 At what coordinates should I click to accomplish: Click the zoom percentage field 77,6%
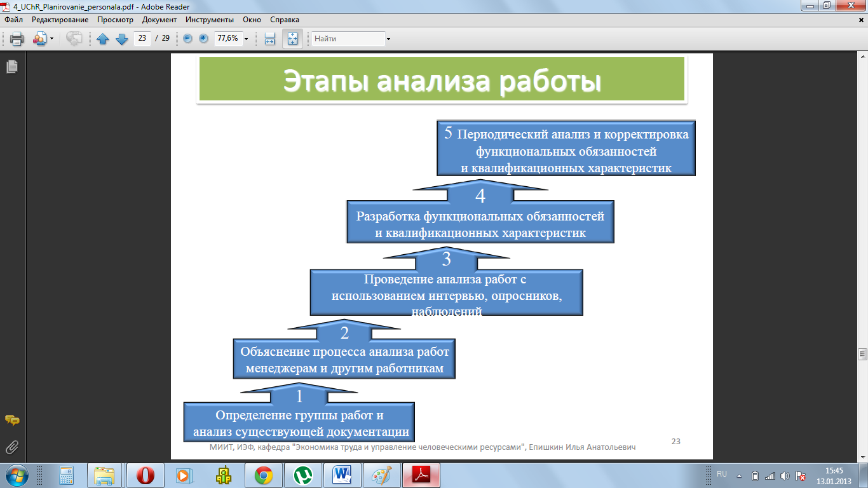[227, 38]
